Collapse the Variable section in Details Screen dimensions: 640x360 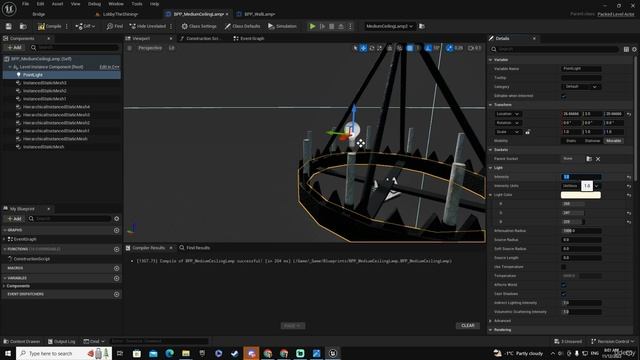click(491, 60)
